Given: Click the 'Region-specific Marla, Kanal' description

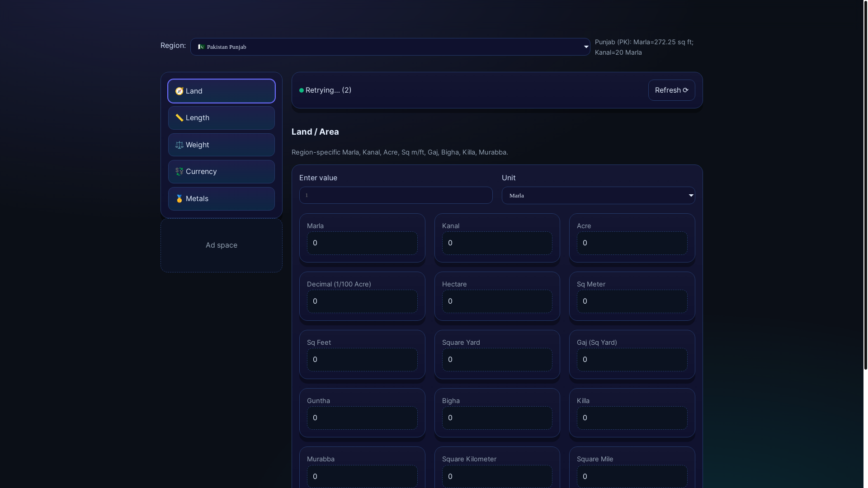Looking at the screenshot, I should point(400,152).
